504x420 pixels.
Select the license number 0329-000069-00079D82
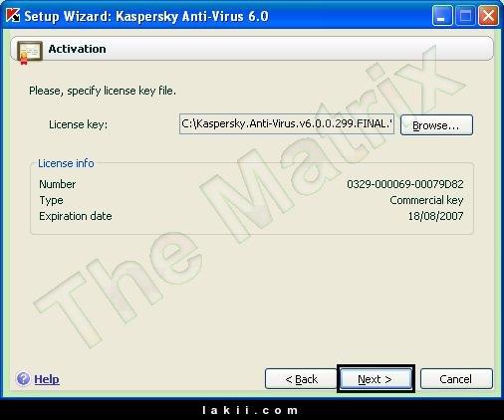coord(405,184)
